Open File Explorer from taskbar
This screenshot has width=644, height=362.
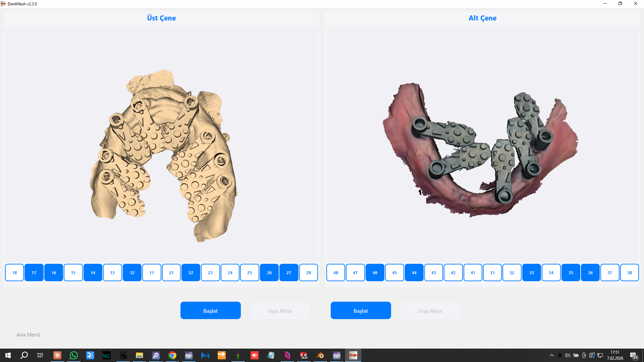pyautogui.click(x=139, y=355)
